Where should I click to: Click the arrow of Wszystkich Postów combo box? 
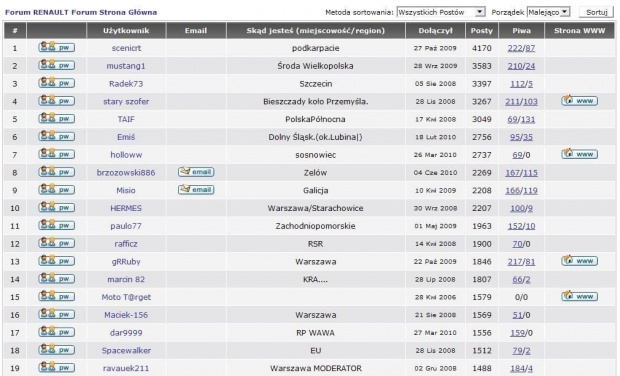pyautogui.click(x=480, y=12)
